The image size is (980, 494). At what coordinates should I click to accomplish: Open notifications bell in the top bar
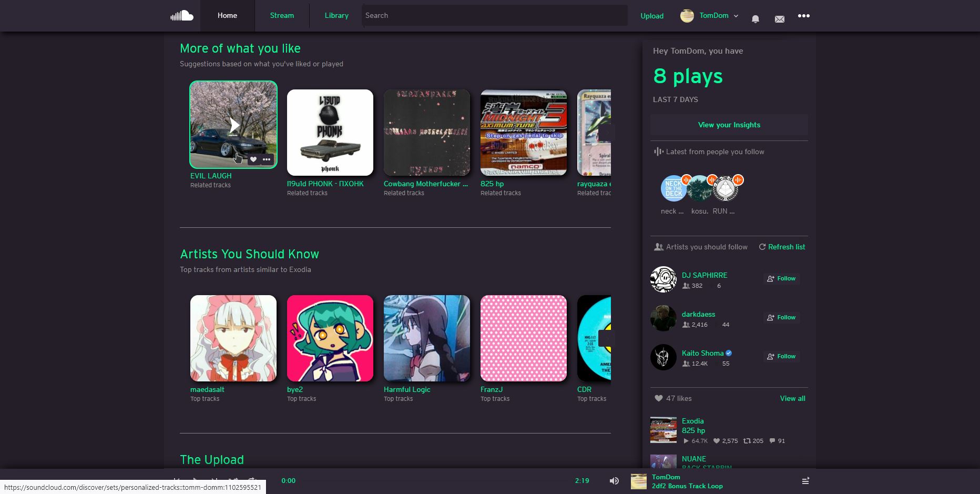click(x=755, y=18)
